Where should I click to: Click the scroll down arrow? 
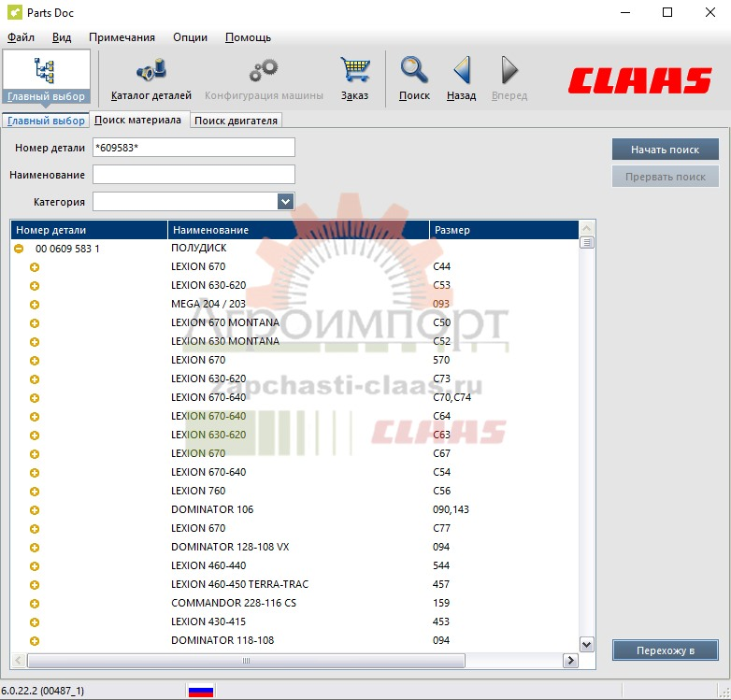tap(586, 645)
